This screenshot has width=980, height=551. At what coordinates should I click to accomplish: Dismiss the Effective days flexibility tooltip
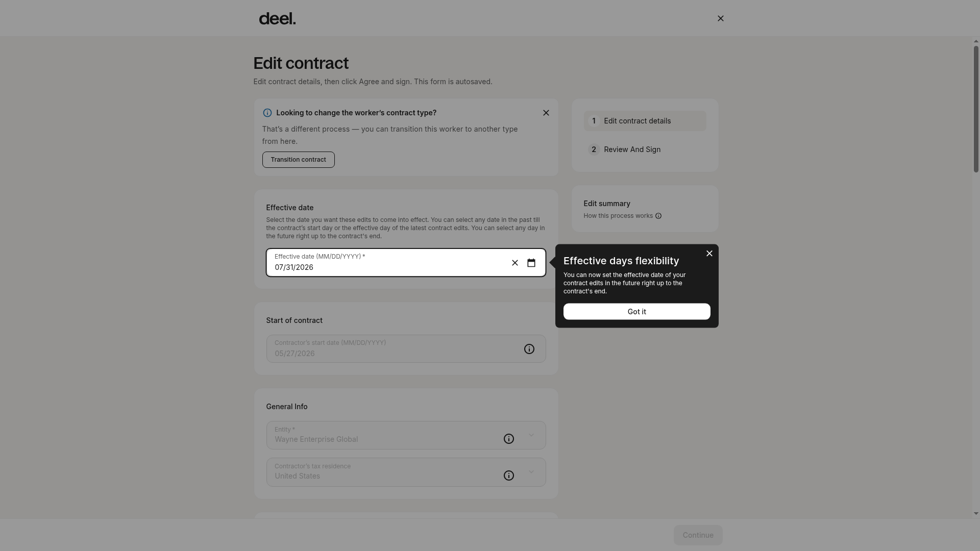[709, 254]
